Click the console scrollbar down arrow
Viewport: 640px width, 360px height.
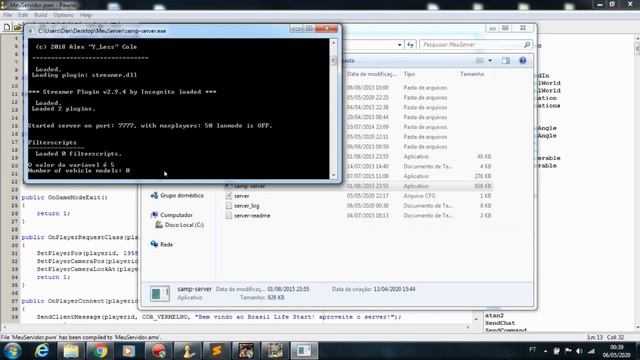333,175
